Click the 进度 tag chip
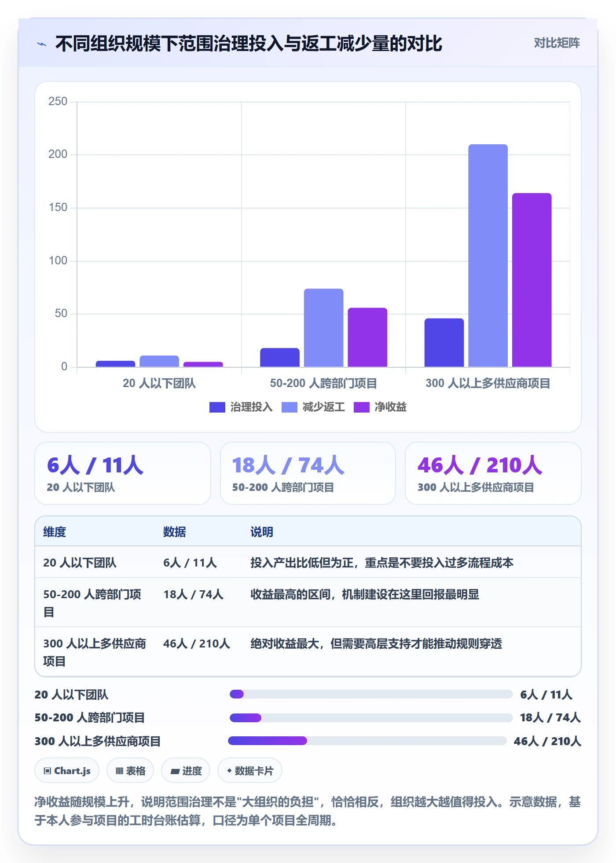Screen dimensions: 616x863 [x=186, y=771]
